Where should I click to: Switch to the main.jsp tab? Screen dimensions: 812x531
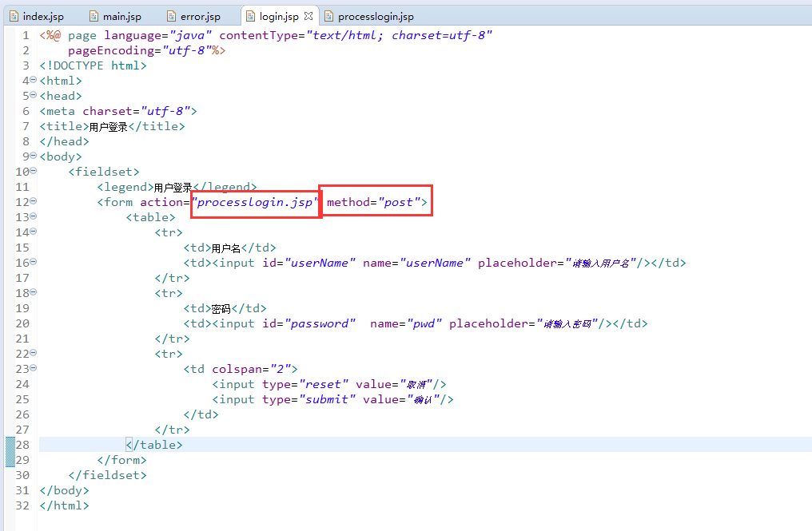click(116, 17)
